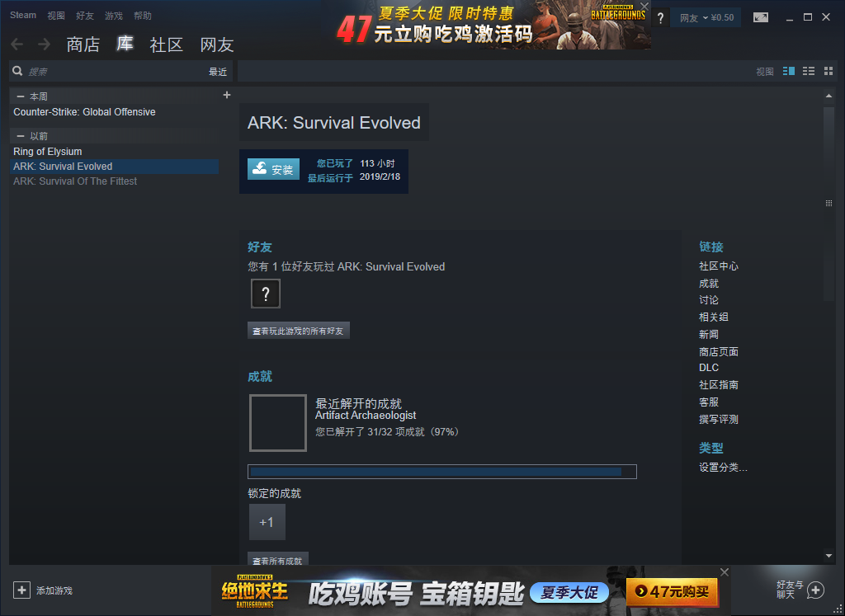Screen dimensions: 845x616
Task: Click the help question mark icon
Action: [660, 18]
